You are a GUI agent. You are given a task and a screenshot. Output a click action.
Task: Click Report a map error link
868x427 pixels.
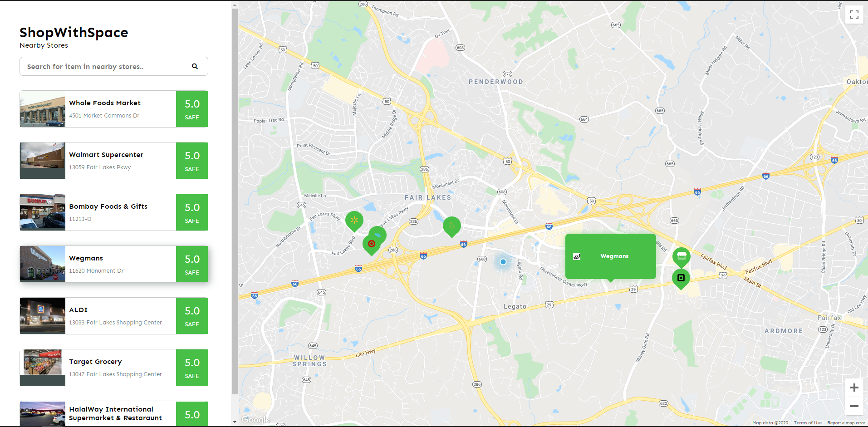click(846, 423)
